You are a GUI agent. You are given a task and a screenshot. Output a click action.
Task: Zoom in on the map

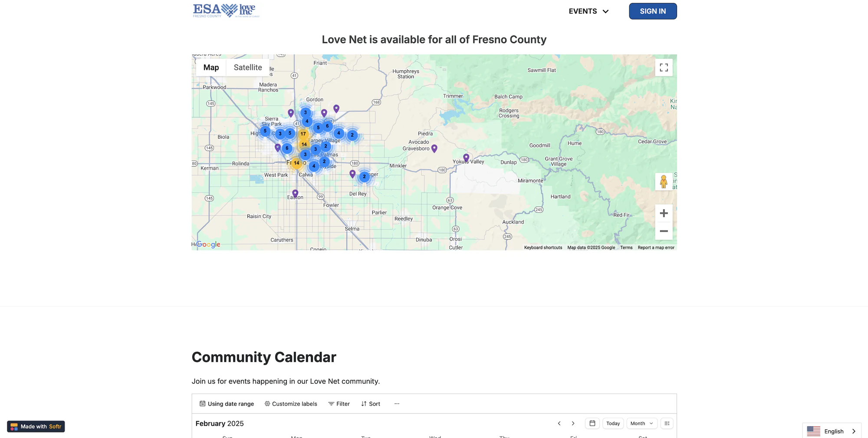664,213
